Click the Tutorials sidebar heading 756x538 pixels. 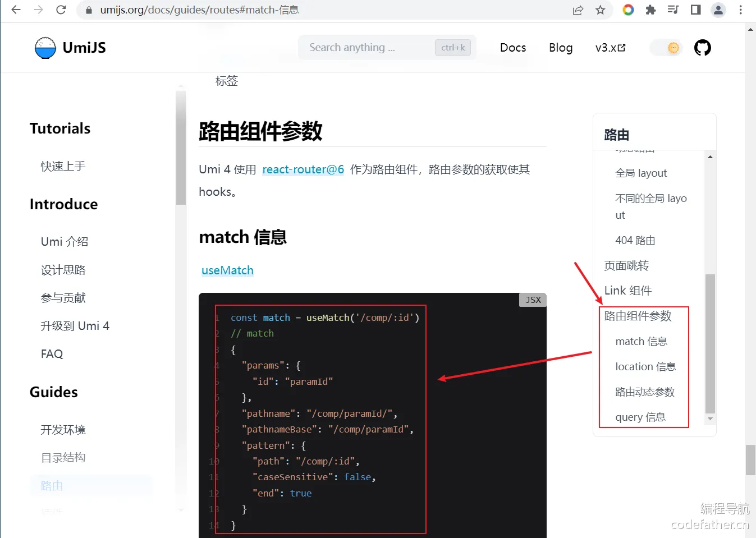pos(60,128)
